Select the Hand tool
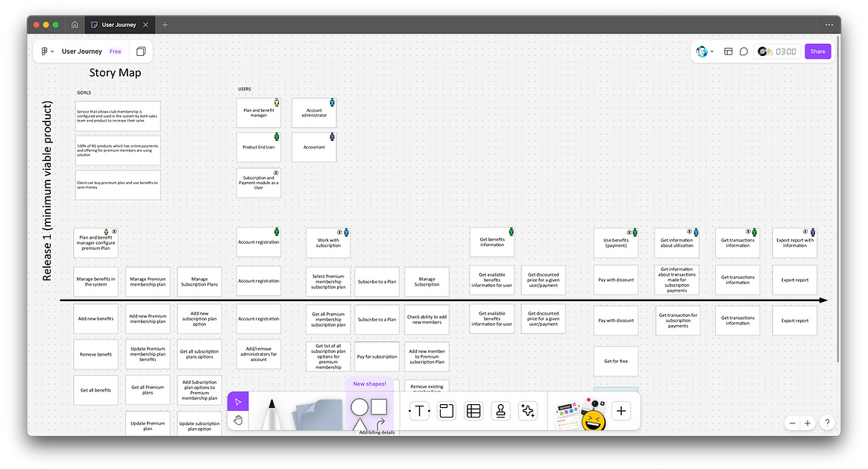868x469 pixels. tap(238, 421)
